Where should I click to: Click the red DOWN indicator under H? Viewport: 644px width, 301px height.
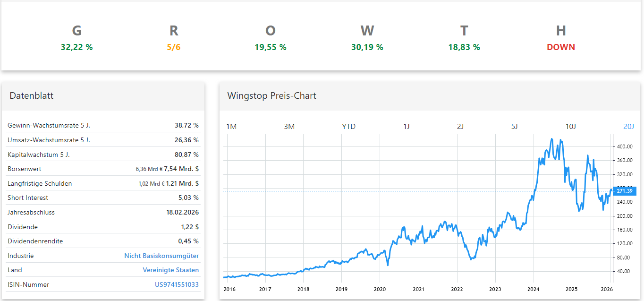tap(560, 47)
